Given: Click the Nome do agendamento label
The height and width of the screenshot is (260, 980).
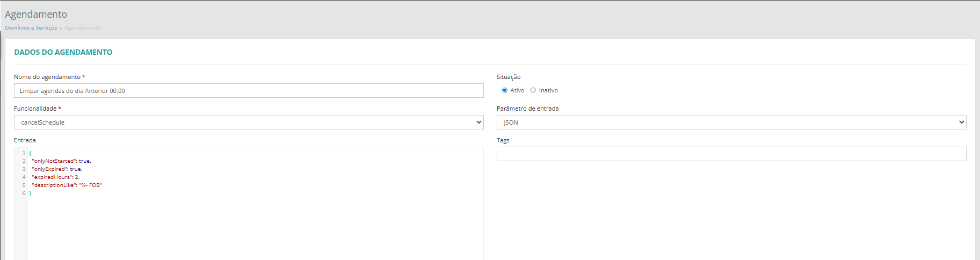Looking at the screenshot, I should click(47, 77).
